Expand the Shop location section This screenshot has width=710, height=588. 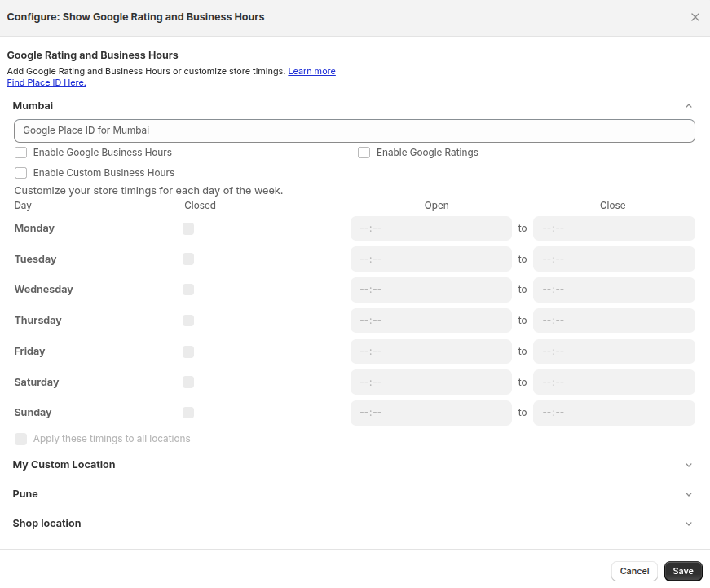coord(688,524)
